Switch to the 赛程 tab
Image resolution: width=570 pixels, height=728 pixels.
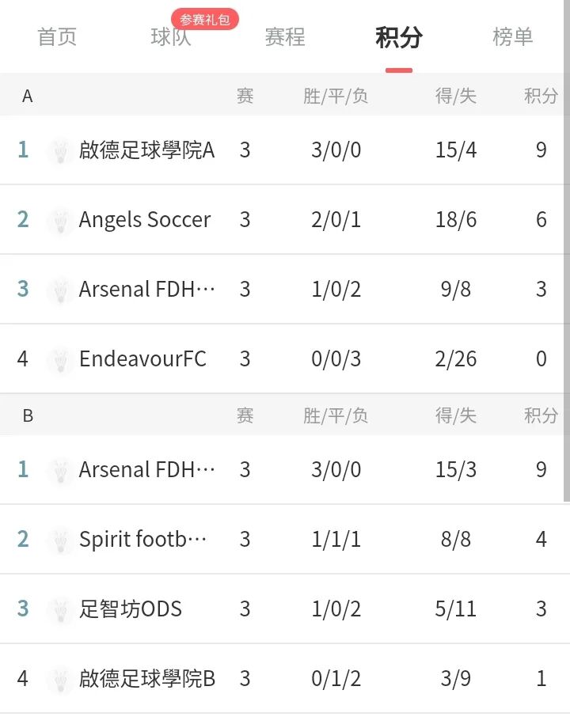coord(285,37)
